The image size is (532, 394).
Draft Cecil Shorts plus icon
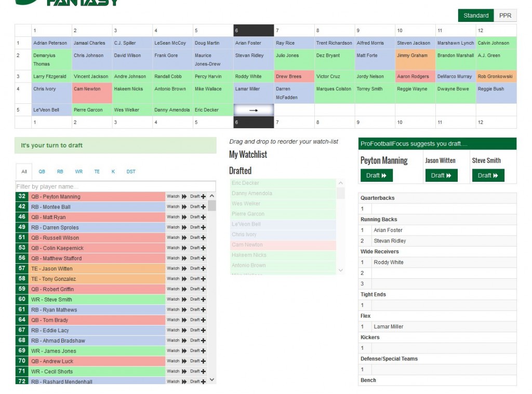coord(203,371)
